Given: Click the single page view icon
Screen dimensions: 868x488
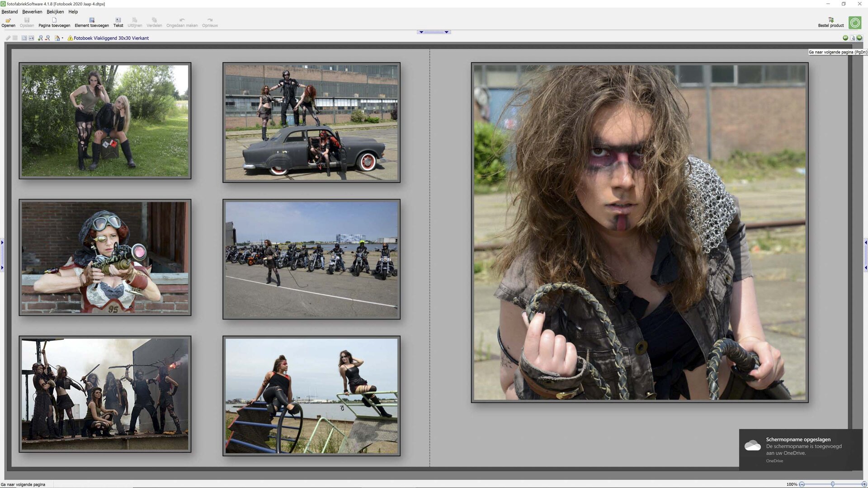Looking at the screenshot, I should point(24,38).
